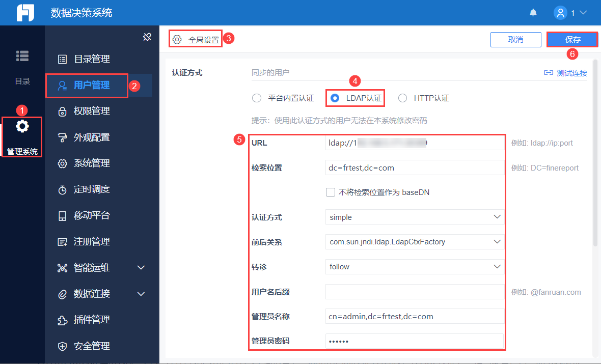Click the 数据决策系统 title text
The height and width of the screenshot is (364, 601).
pos(81,13)
